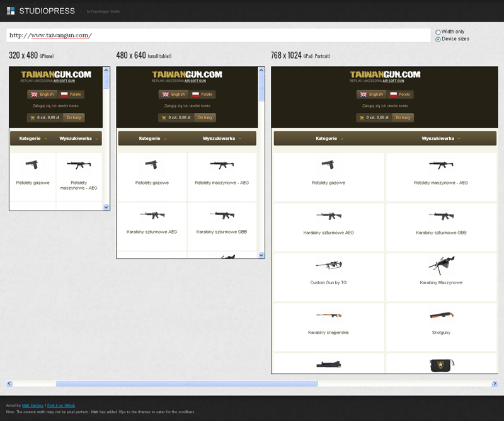Click the shopping cart icon in iPad preview

[363, 117]
